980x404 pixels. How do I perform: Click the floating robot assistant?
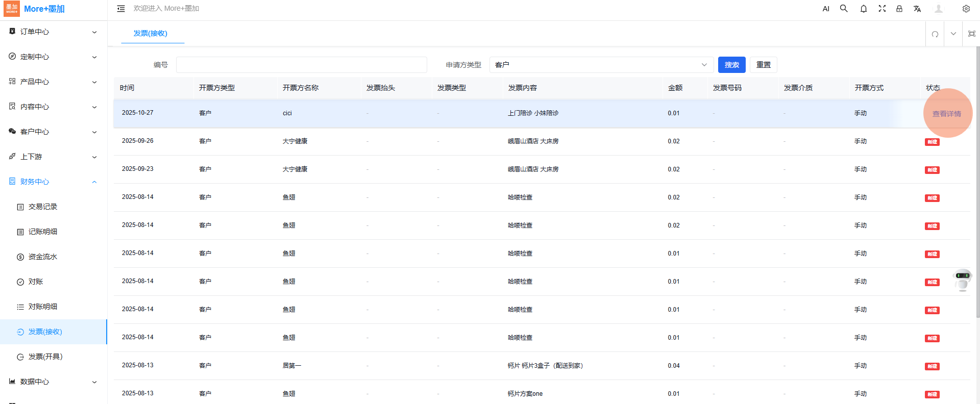click(962, 280)
